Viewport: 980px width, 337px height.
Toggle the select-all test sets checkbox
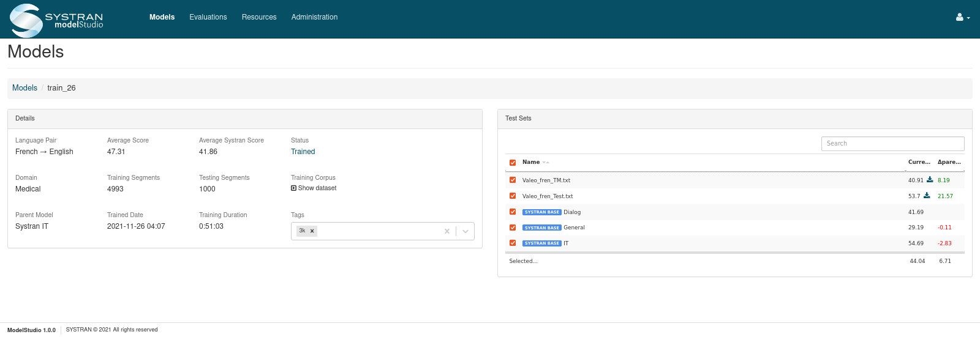(513, 163)
